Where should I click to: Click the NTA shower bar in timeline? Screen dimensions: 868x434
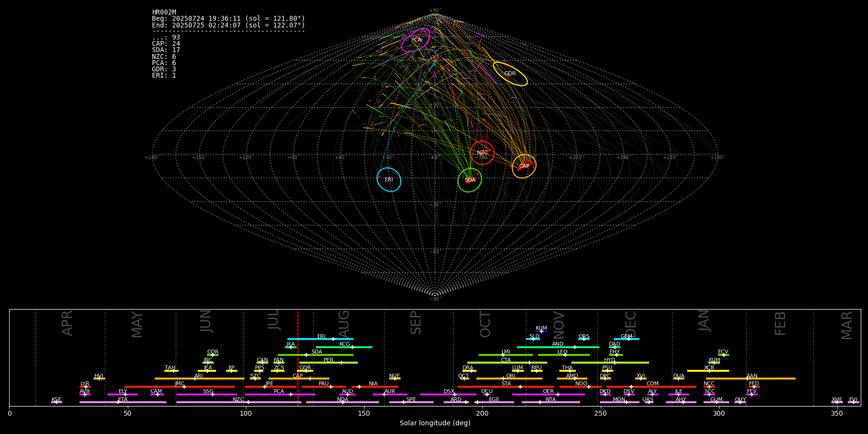pyautogui.click(x=551, y=402)
